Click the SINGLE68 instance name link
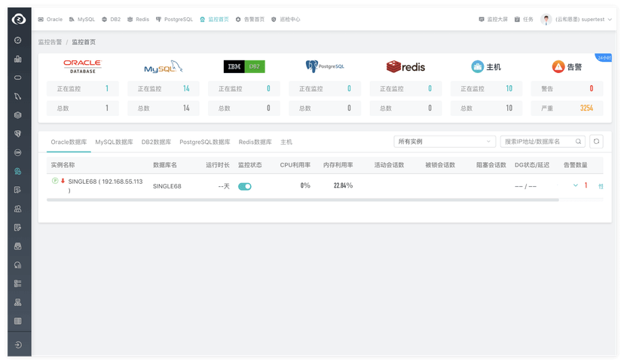The width and height of the screenshot is (624, 364). pyautogui.click(x=106, y=185)
